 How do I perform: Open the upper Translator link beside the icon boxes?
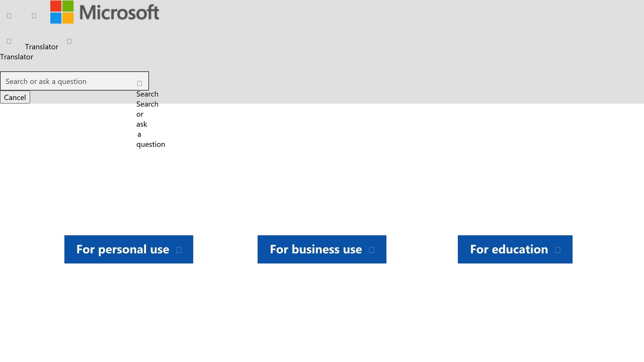click(x=42, y=47)
